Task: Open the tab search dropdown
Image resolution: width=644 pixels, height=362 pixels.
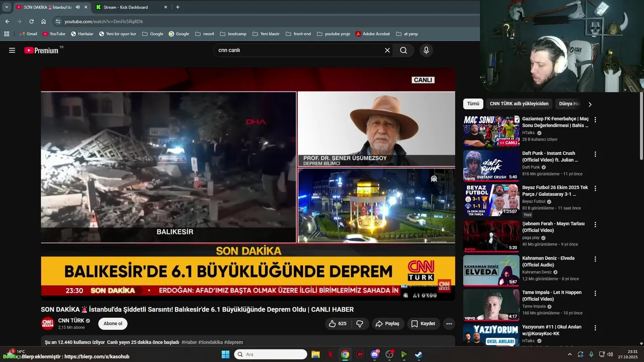Action: 7,7
